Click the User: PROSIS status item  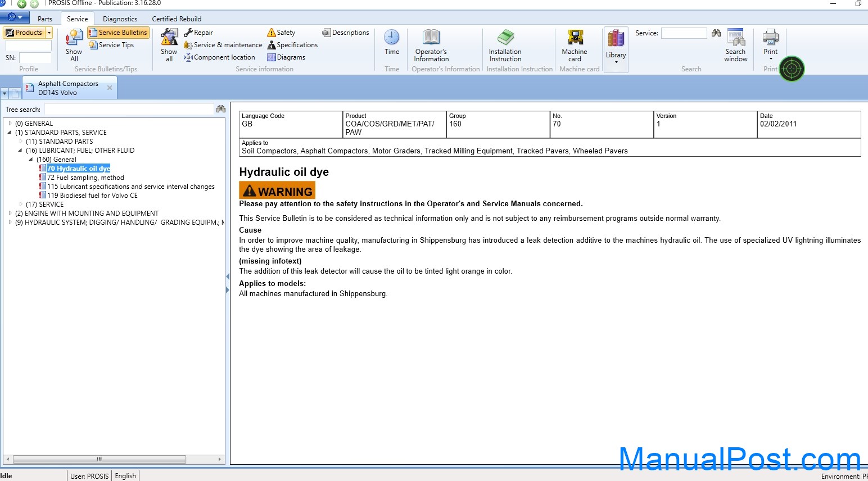click(x=89, y=476)
